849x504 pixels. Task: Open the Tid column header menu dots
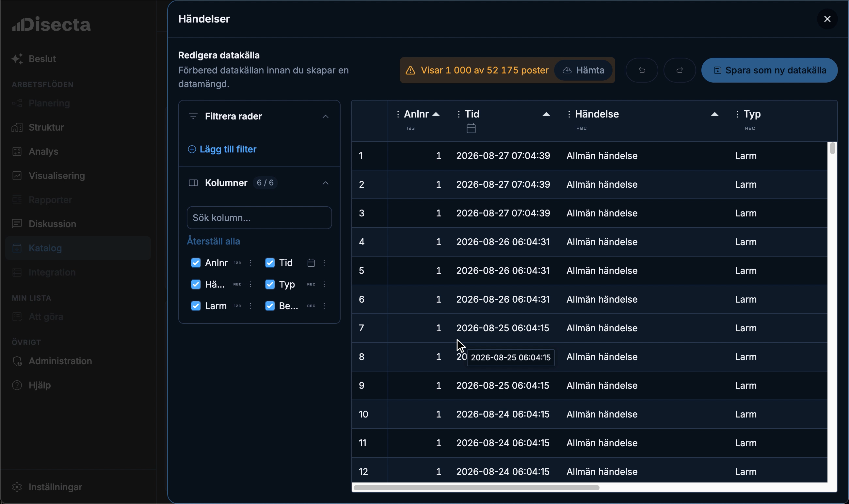[x=459, y=114]
